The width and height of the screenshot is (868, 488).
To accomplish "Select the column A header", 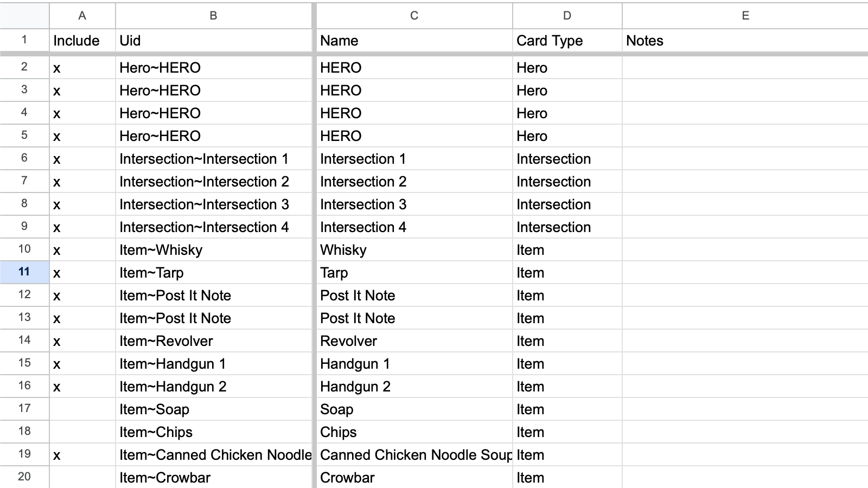I will click(82, 16).
